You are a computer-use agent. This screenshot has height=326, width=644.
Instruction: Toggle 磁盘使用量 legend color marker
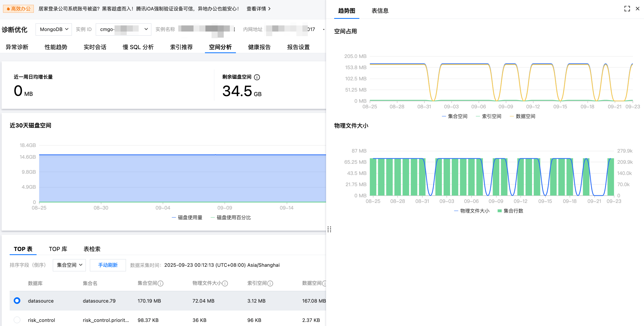pos(174,217)
